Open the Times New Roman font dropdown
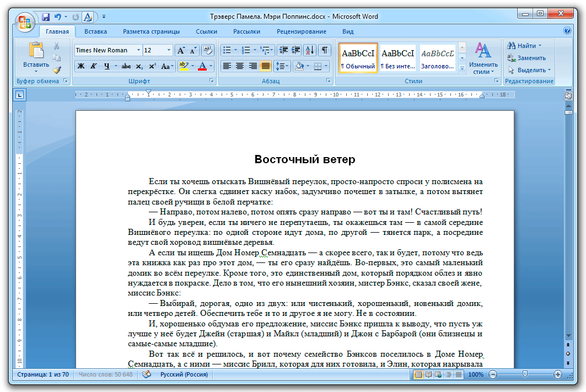This screenshot has height=392, width=586. coord(139,50)
